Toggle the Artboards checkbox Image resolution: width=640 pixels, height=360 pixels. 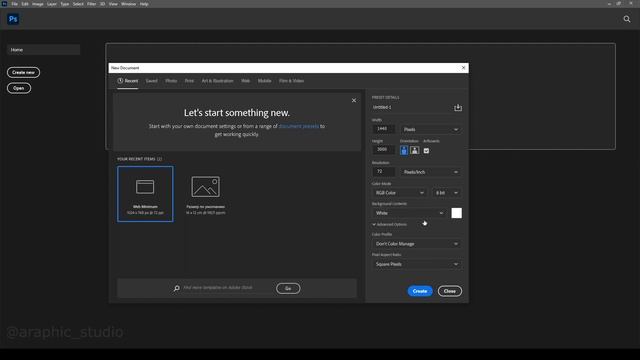(x=426, y=151)
